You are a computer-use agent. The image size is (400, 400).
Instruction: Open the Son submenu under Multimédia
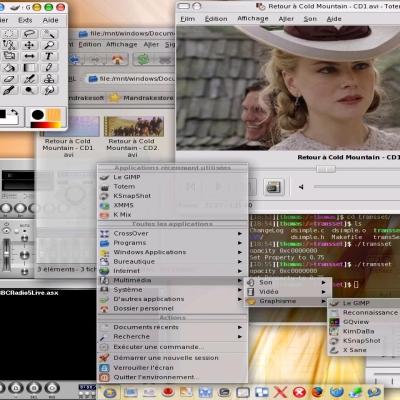click(x=288, y=283)
